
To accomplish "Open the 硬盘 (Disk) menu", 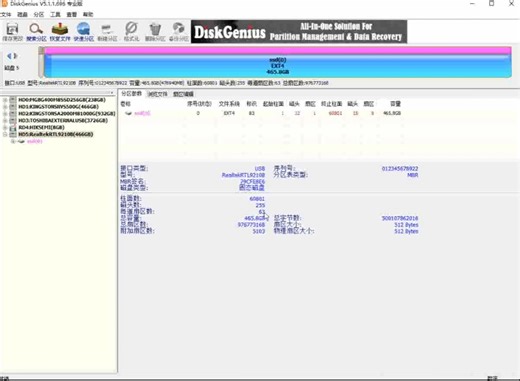I will 22,14.
